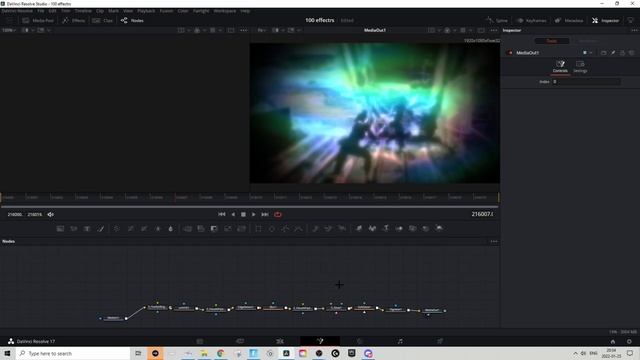Toggle the Nodes panel
640x360 pixels.
pyautogui.click(x=132, y=20)
